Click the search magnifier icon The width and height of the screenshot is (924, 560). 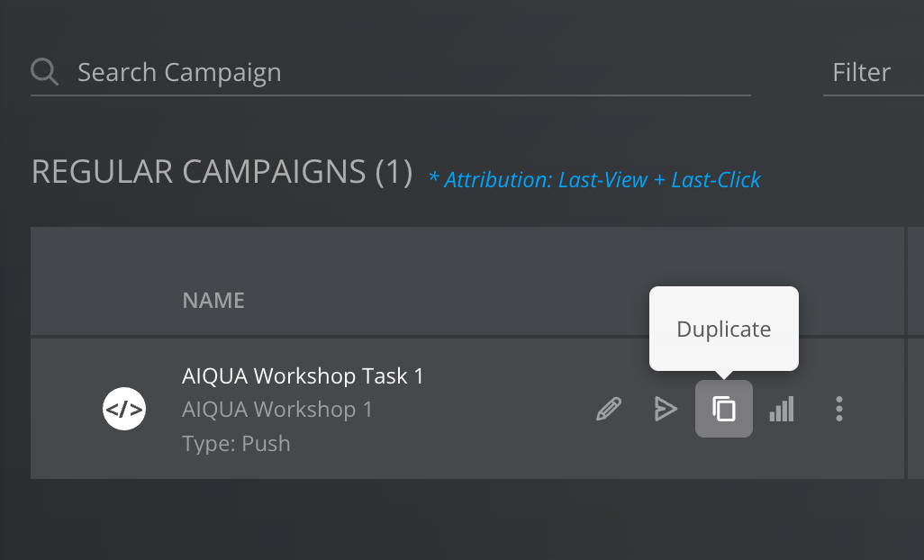[43, 71]
